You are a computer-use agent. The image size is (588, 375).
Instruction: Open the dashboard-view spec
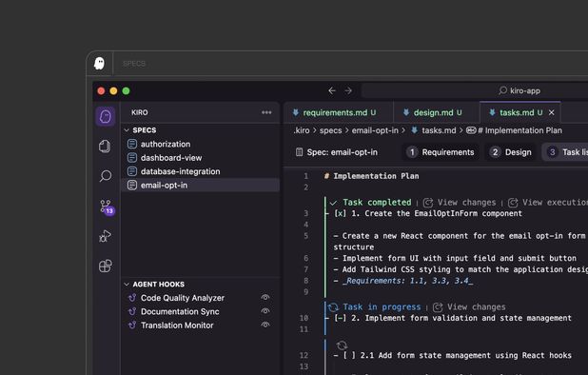[201, 157]
